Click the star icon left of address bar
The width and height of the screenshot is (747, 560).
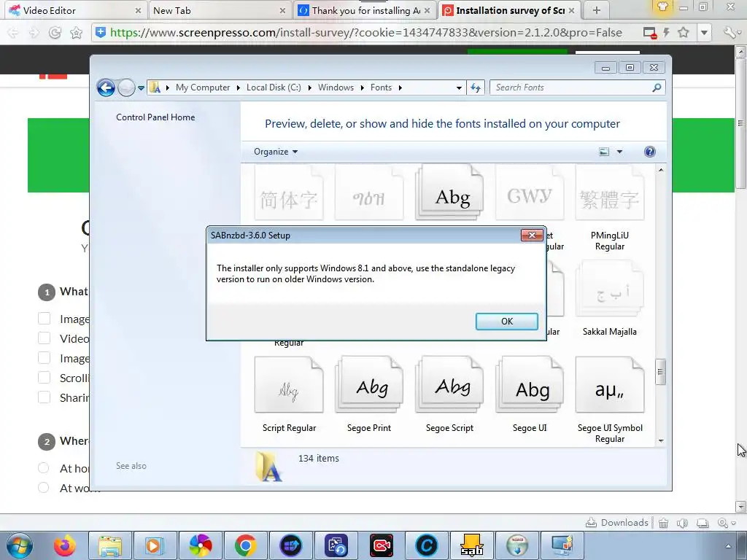click(76, 32)
